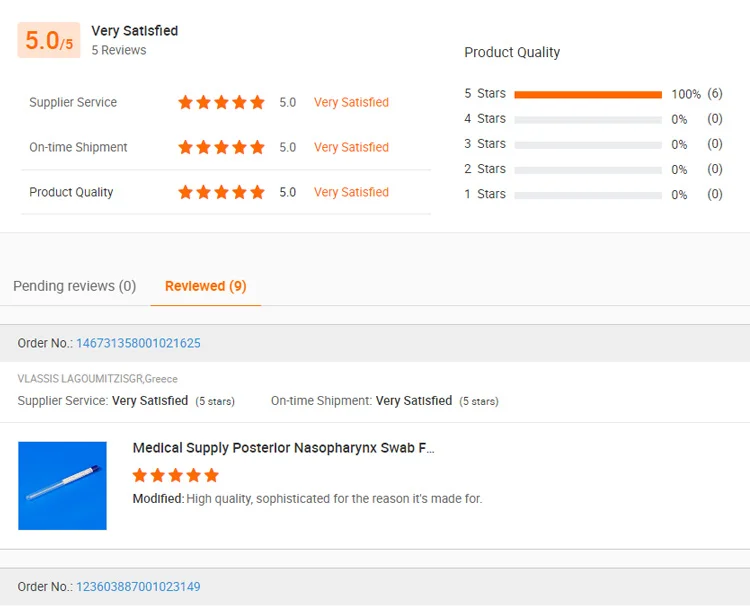The width and height of the screenshot is (750, 610).
Task: Click Very Satisfied beside Supplier Service
Action: [x=351, y=102]
